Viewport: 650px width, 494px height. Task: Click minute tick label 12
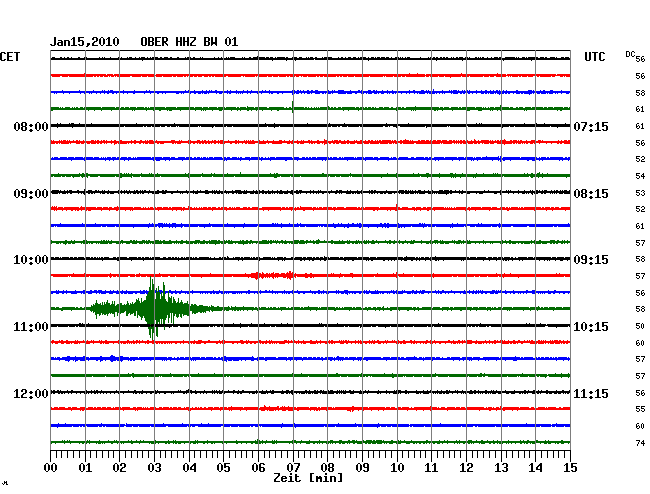[x=466, y=468]
